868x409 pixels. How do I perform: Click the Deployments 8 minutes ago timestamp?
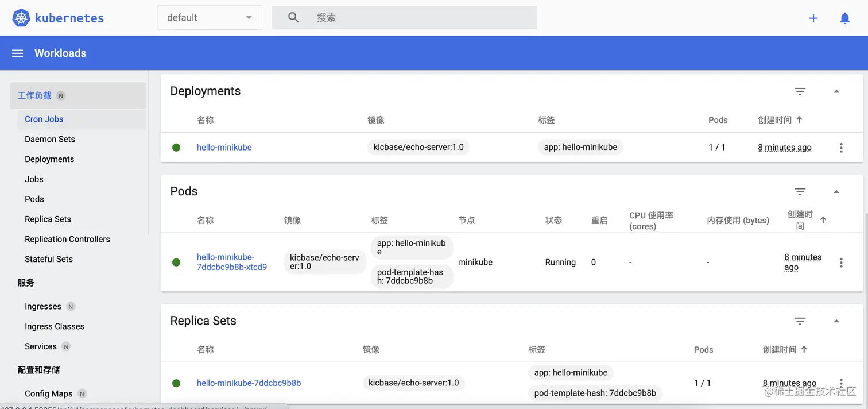785,148
